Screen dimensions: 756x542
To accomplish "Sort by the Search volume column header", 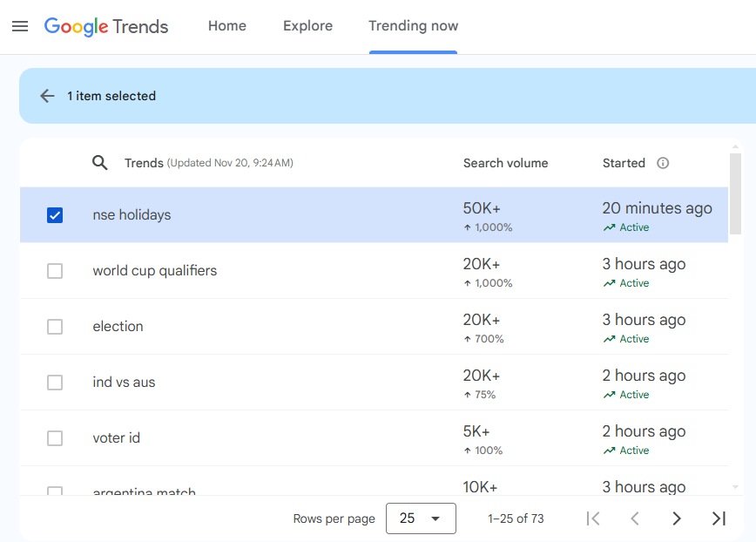I will click(x=505, y=163).
